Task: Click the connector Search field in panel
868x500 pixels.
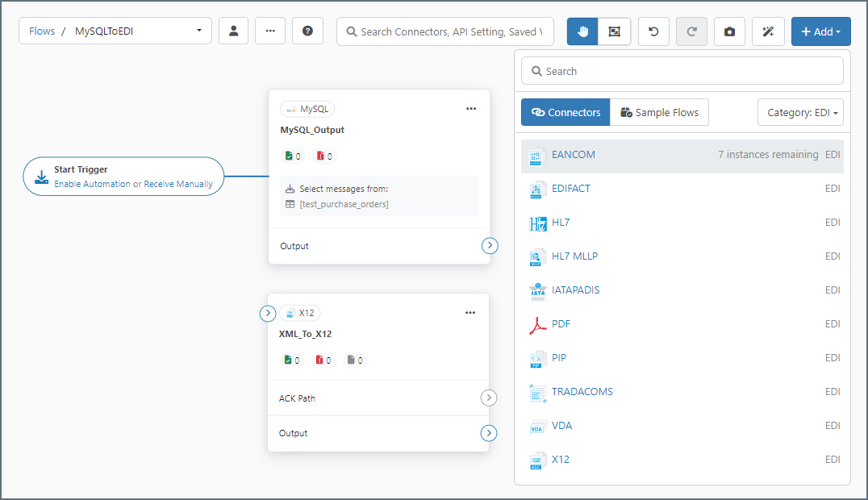Action: 682,71
